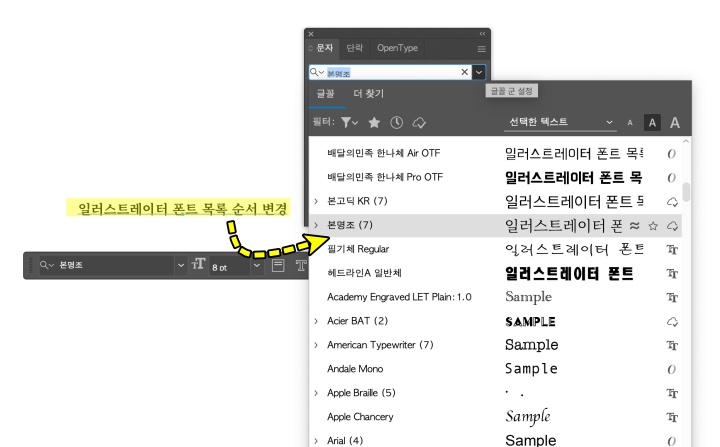Click cloud icon on 본고딕 KR row

(672, 202)
